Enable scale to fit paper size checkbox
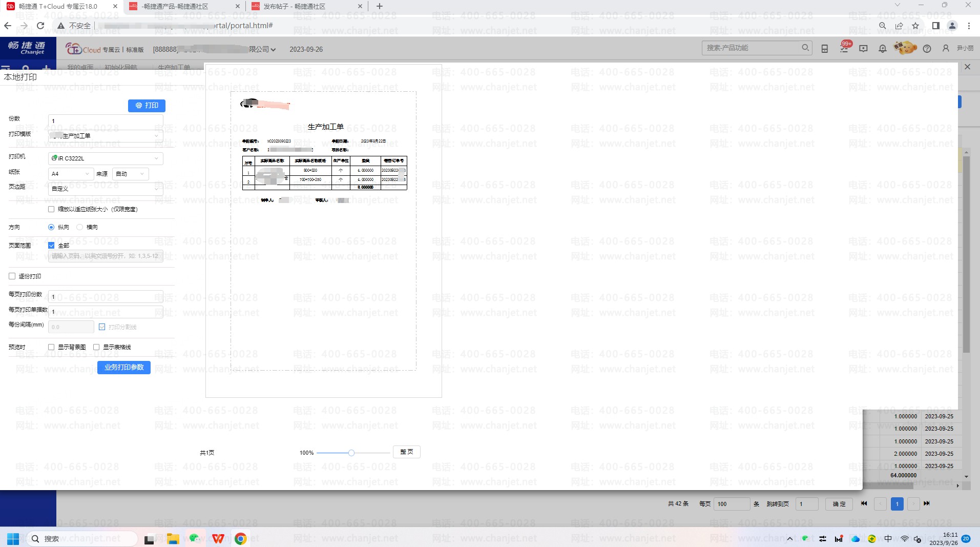This screenshot has width=980, height=547. pyautogui.click(x=51, y=209)
